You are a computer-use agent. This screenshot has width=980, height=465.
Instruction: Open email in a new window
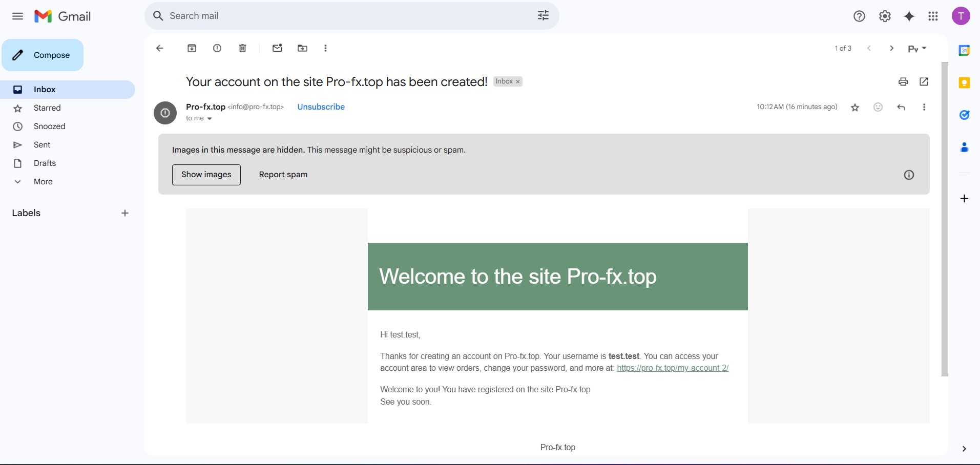point(924,81)
